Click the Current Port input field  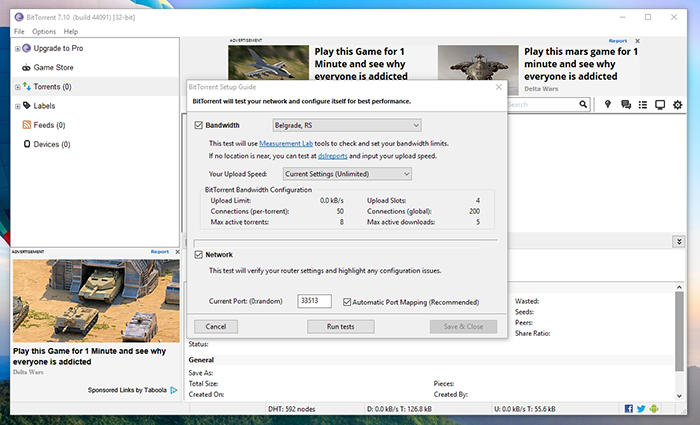click(x=314, y=301)
